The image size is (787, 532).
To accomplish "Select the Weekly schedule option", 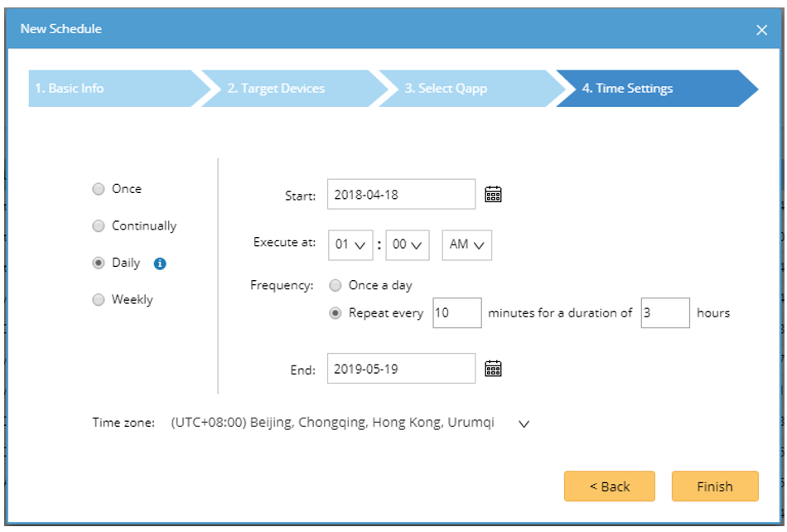I will click(x=99, y=301).
